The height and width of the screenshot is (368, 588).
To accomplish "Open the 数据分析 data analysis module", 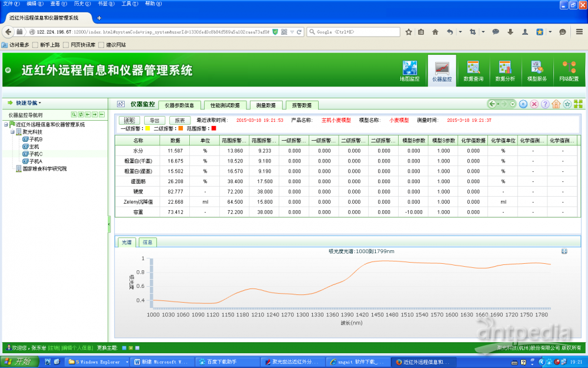I will (505, 71).
